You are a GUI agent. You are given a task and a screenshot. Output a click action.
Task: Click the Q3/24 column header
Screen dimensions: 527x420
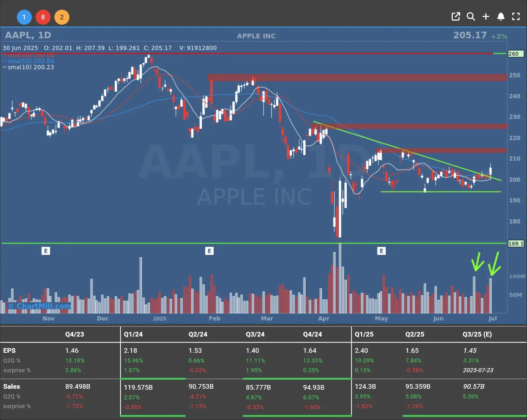click(255, 334)
